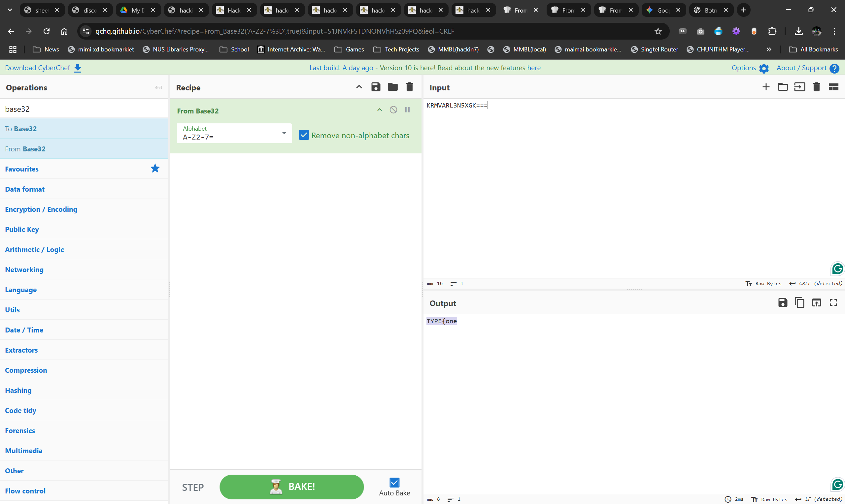
Task: Uncheck Remove non-alphabet chars
Action: coord(304,135)
